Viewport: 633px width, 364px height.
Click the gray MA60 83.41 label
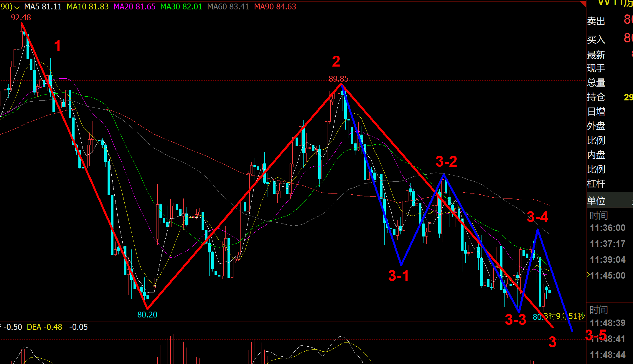tap(228, 7)
